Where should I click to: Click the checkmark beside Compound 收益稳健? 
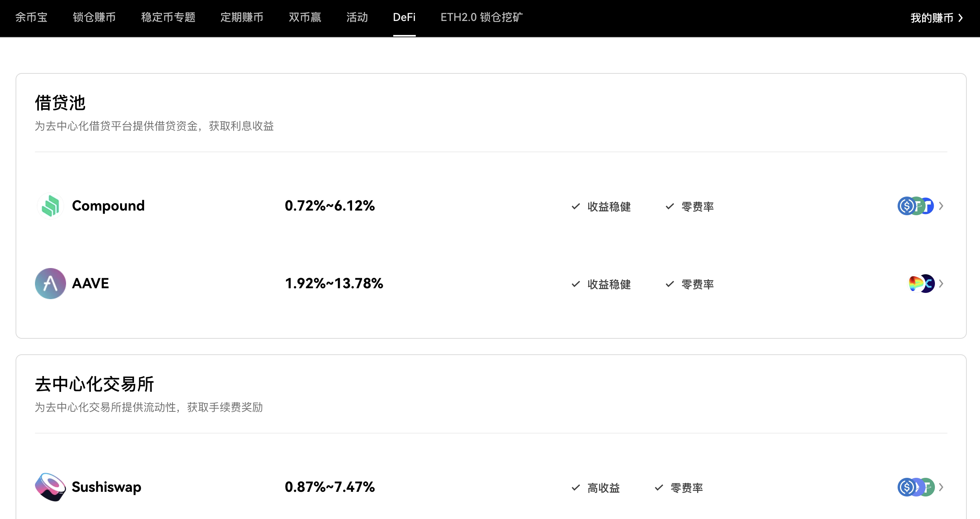tap(576, 206)
